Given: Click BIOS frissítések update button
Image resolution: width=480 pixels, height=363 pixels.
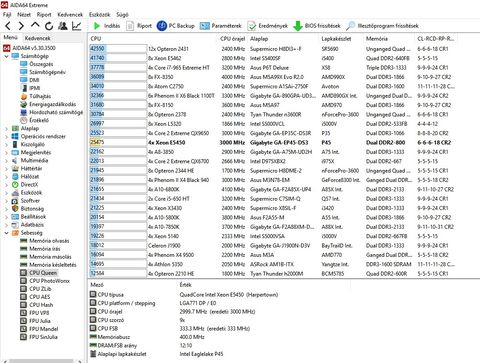Looking at the screenshot, I should click(317, 26).
